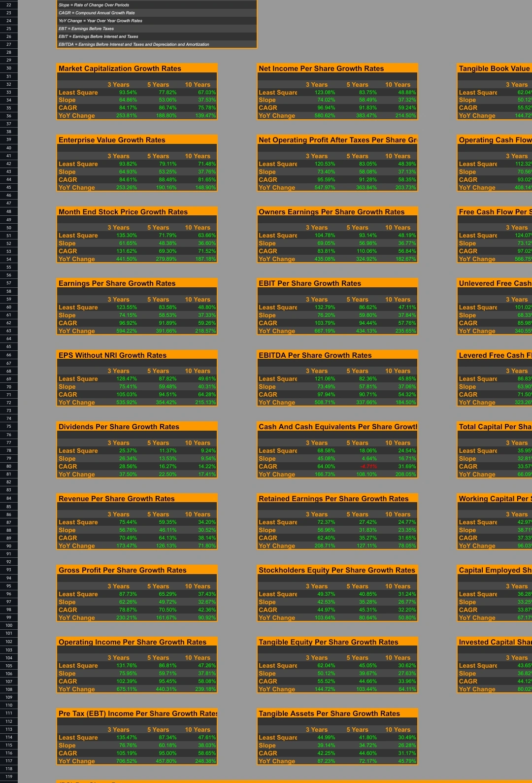Screen dimensions: 532x783
Task: Select the CAGR definition note cell
Action: [97, 13]
